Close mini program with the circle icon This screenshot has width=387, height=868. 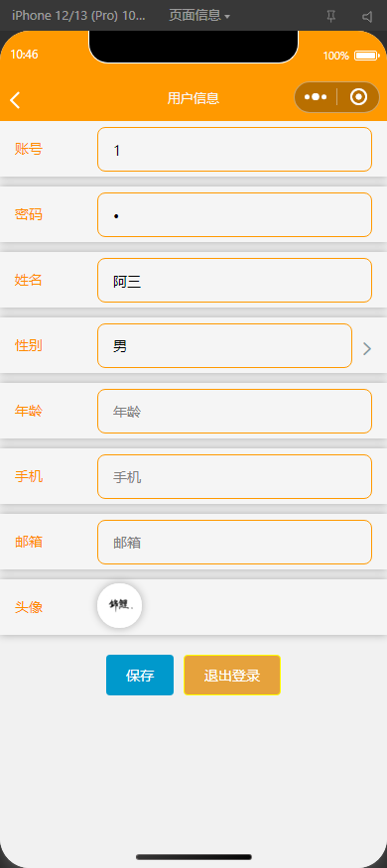359,97
